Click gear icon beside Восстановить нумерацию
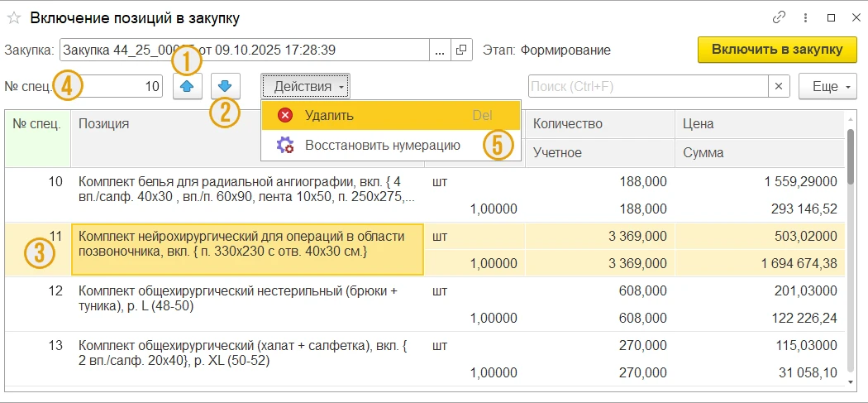 (x=285, y=146)
